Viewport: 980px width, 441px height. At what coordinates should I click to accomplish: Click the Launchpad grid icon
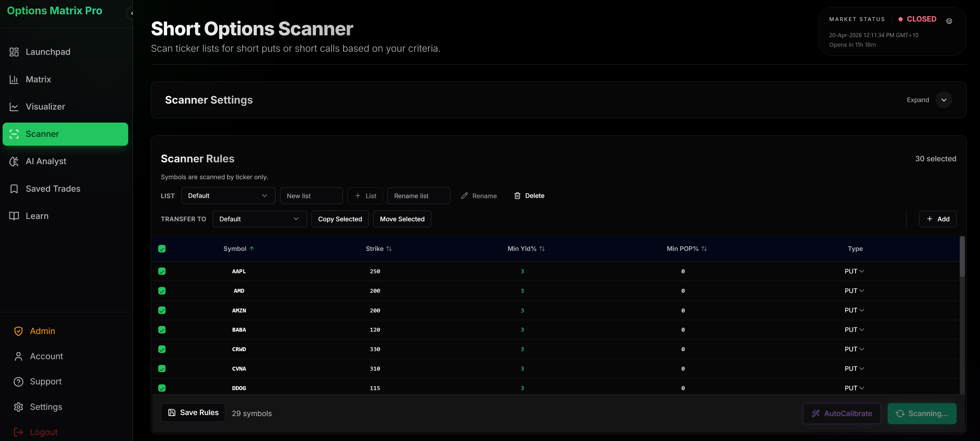point(14,52)
